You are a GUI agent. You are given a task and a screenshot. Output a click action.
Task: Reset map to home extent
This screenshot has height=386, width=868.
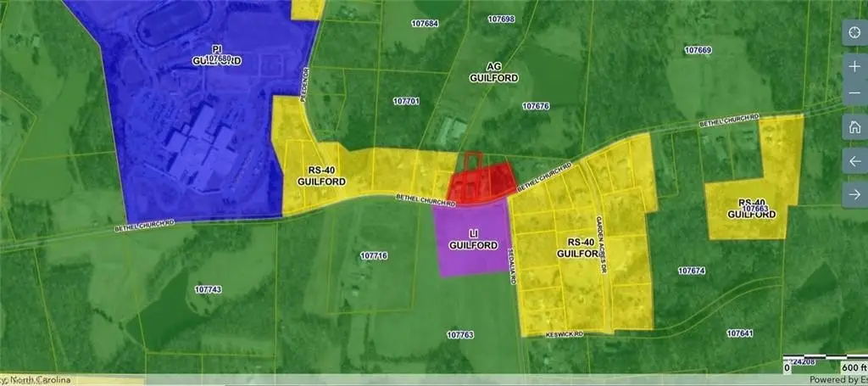pyautogui.click(x=854, y=128)
